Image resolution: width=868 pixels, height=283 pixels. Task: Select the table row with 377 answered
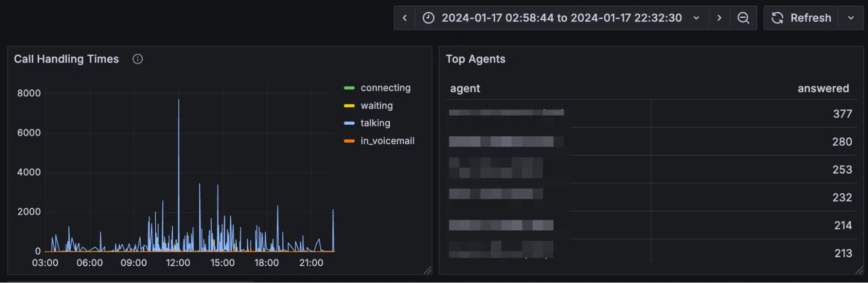pyautogui.click(x=651, y=114)
